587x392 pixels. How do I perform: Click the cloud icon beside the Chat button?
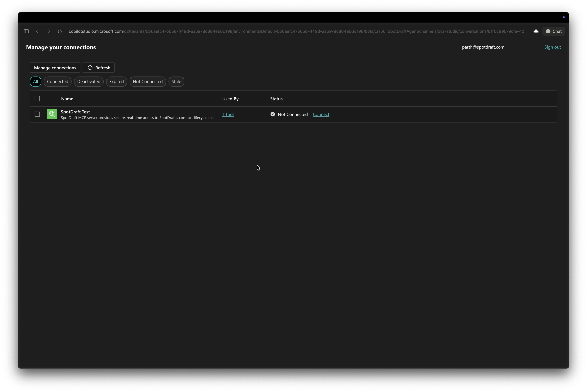click(x=536, y=31)
